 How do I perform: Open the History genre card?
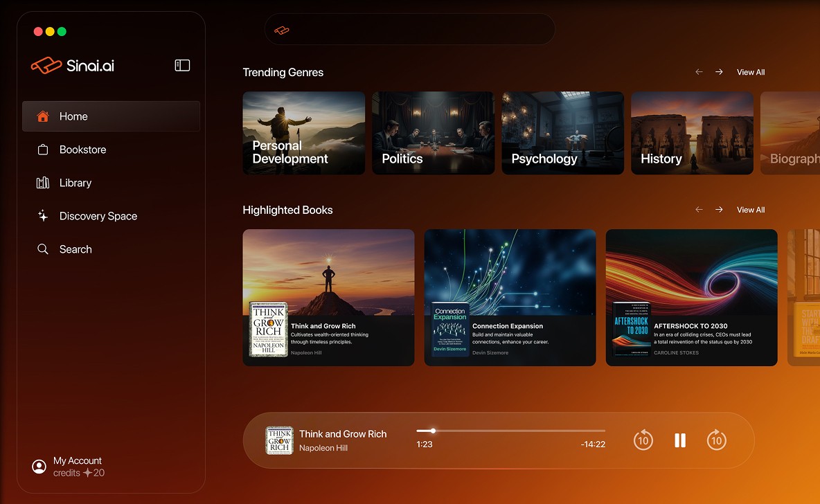[692, 133]
